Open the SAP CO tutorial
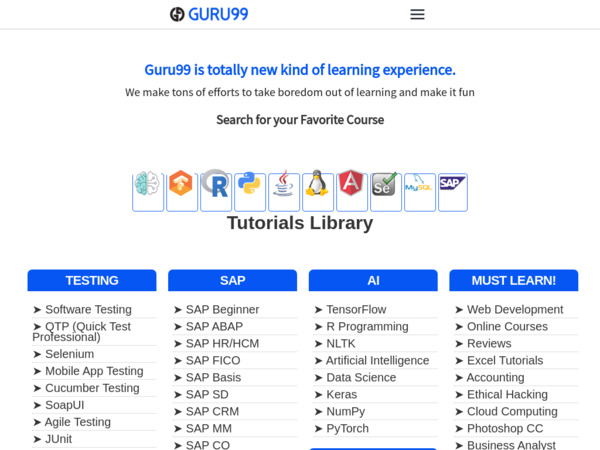 click(208, 445)
